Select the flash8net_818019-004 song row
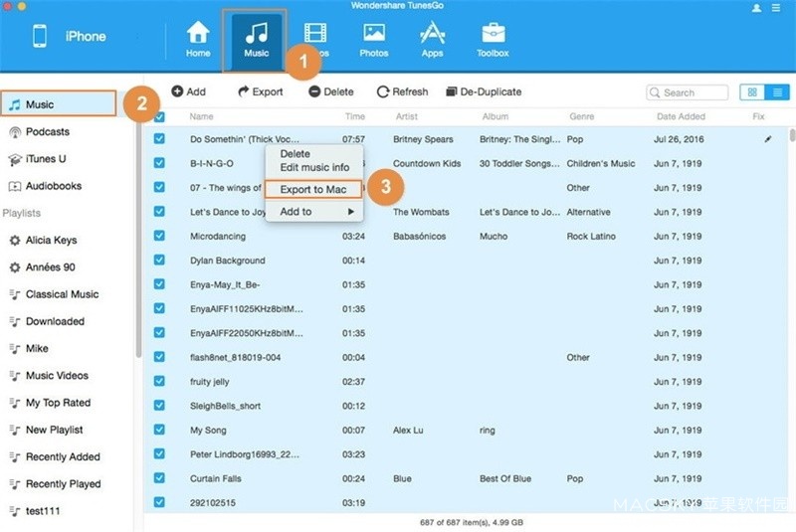This screenshot has width=796, height=532. 467,357
